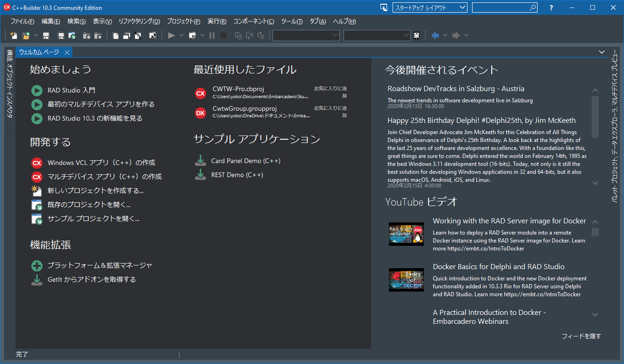
Task: Open the コンポーネント(C) menu
Action: click(x=254, y=21)
